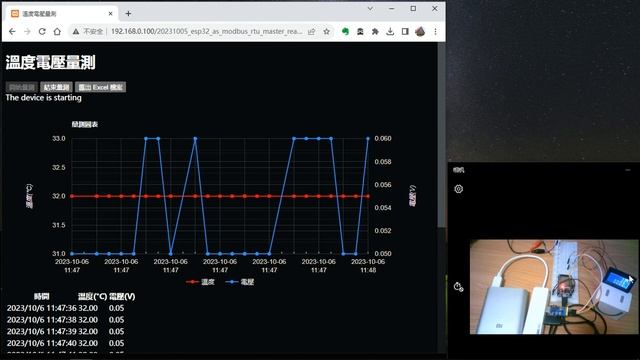This screenshot has width=640, height=360.
Task: Click the 電壓(V) table column header
Action: (x=122, y=296)
